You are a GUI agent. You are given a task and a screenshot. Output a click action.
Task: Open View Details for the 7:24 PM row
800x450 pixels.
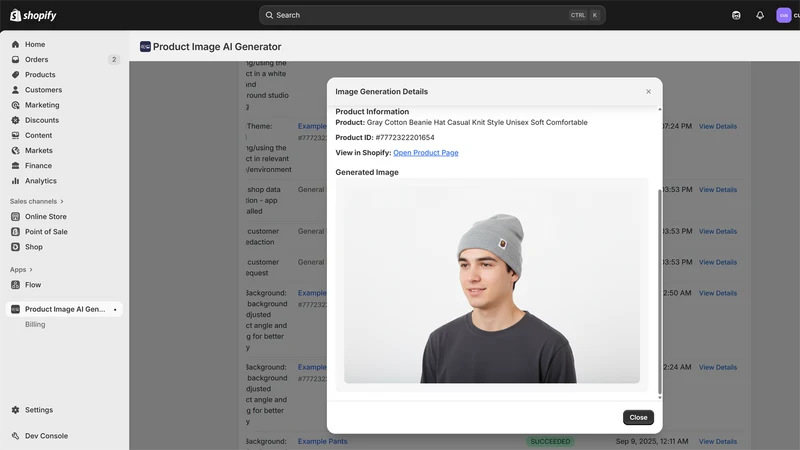[717, 126]
